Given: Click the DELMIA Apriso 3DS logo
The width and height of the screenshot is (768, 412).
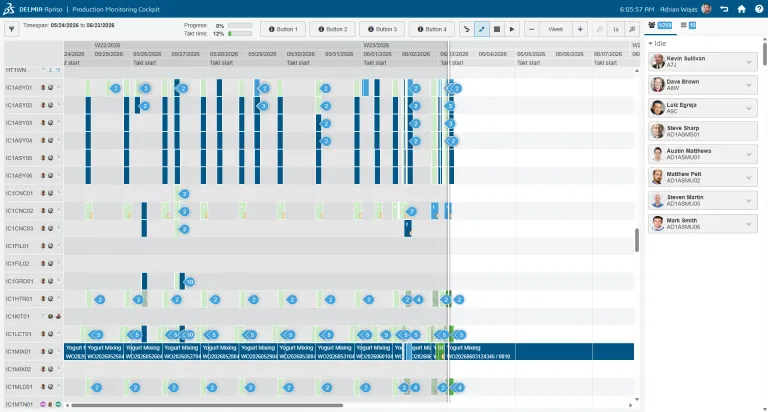Looking at the screenshot, I should click(9, 9).
